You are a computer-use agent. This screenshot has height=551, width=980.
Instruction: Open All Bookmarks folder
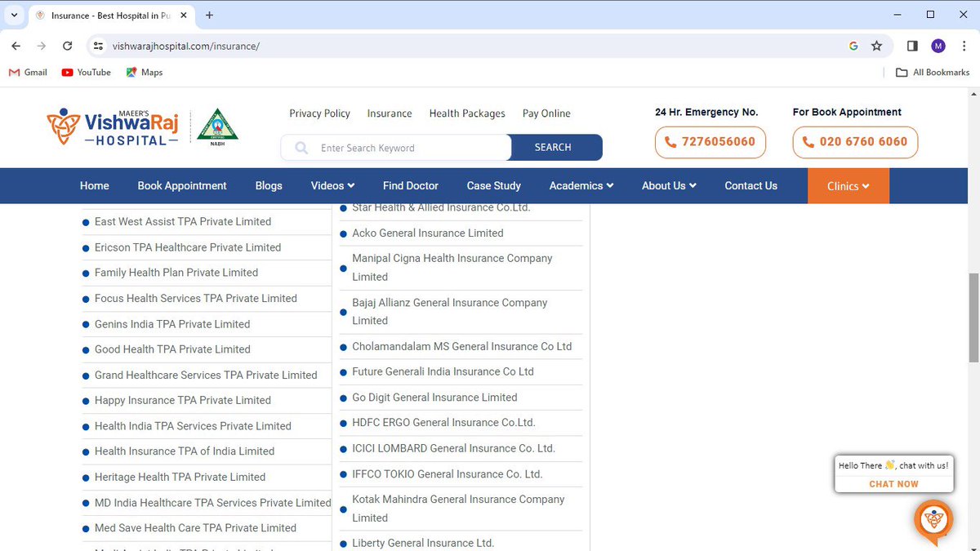coord(933,72)
